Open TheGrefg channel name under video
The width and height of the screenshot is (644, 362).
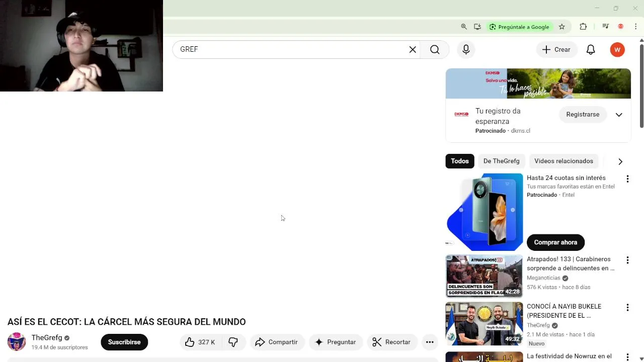coord(47,338)
